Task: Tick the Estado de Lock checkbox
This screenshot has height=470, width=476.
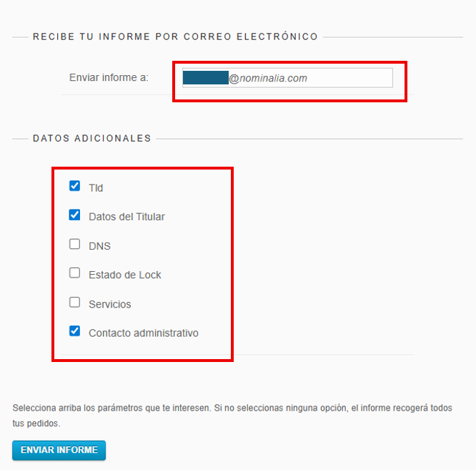Action: click(74, 273)
